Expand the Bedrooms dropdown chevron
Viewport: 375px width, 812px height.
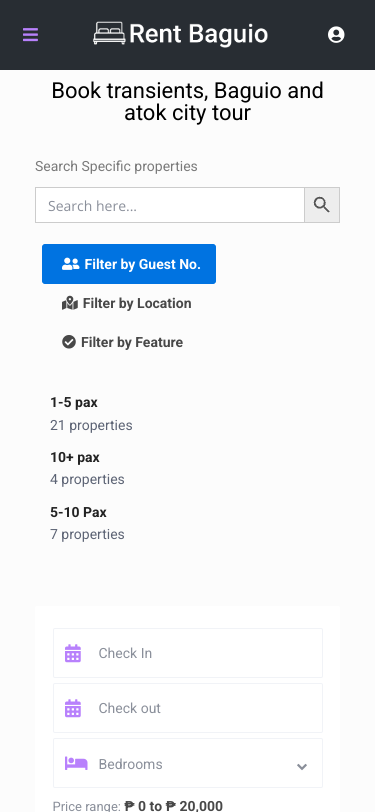pos(302,766)
